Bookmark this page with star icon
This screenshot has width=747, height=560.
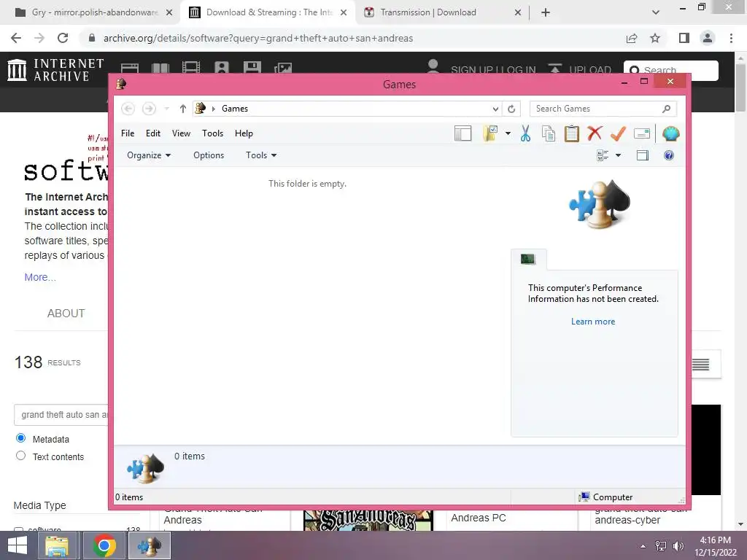[655, 38]
